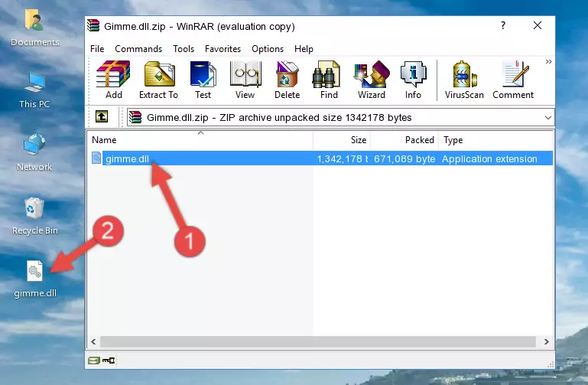Viewport: 588px width, 385px height.
Task: Select the gimme.dll desktop file
Action: pos(35,279)
